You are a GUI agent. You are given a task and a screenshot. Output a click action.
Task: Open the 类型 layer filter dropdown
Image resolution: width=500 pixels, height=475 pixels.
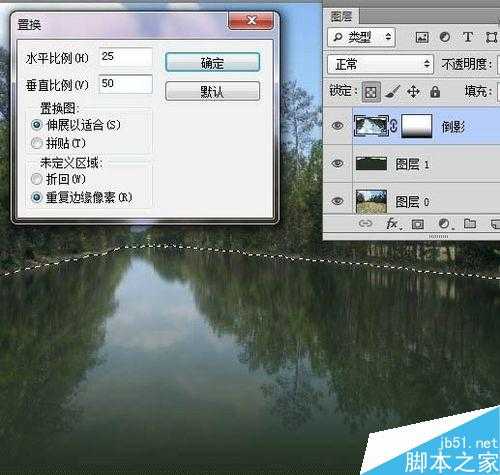361,37
